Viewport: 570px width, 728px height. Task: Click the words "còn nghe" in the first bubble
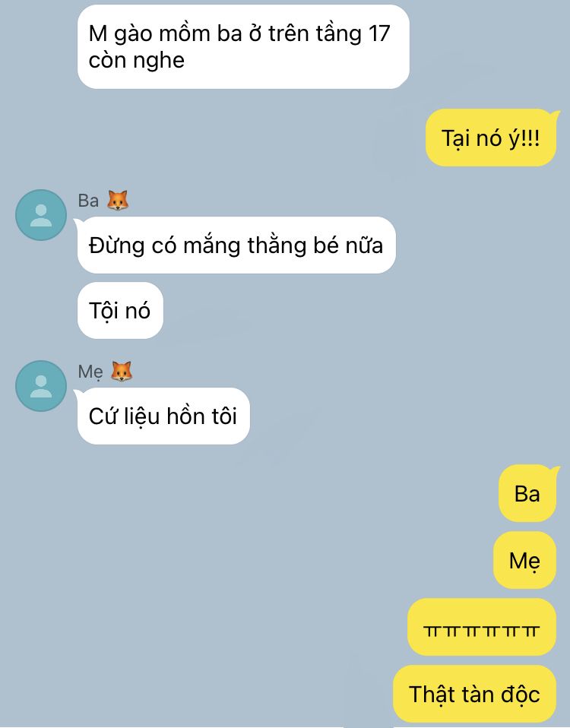137,60
